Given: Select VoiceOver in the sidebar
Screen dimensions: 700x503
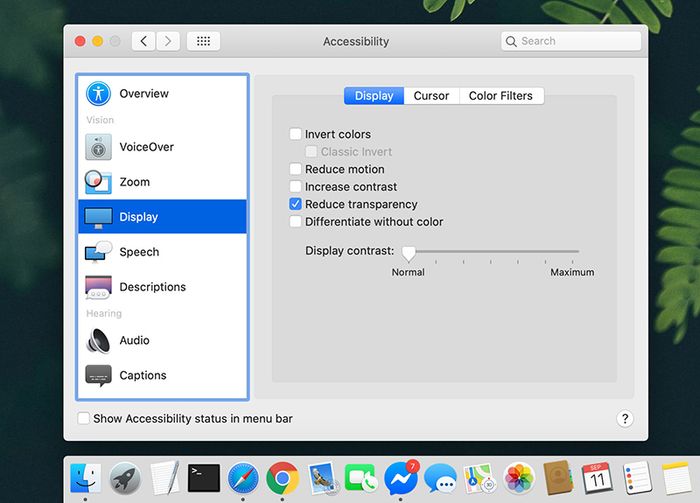Looking at the screenshot, I should click(x=162, y=147).
